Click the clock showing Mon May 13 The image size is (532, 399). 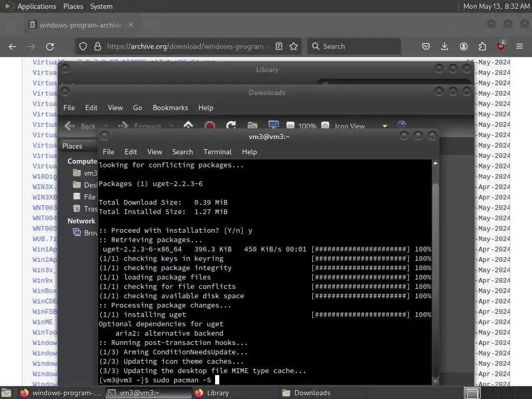[x=496, y=6]
